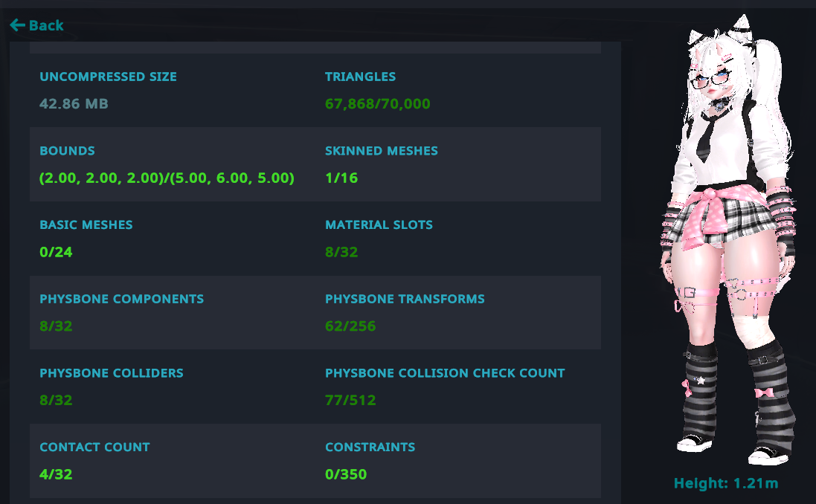Select the 42.86 MB size value
This screenshot has height=504, width=816.
(74, 103)
